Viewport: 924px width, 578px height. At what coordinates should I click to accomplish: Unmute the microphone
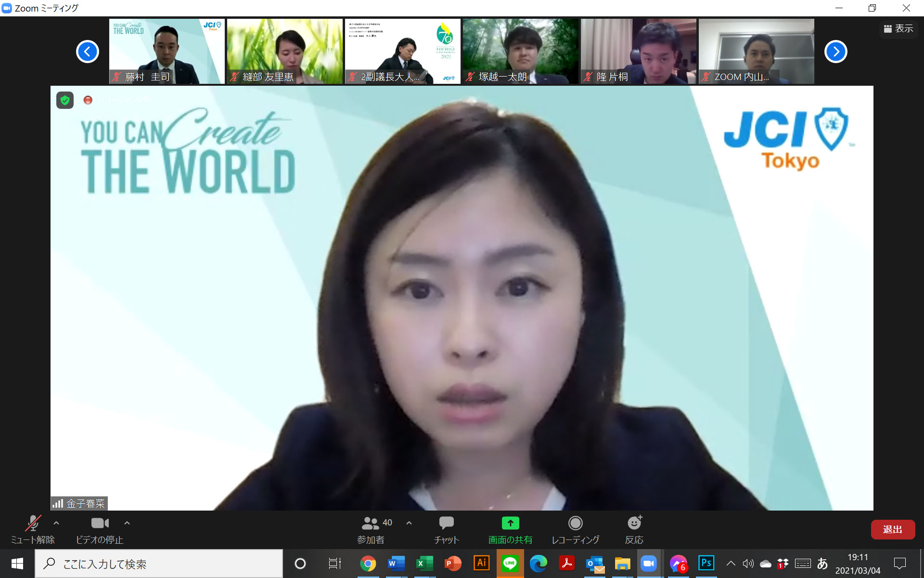point(33,529)
